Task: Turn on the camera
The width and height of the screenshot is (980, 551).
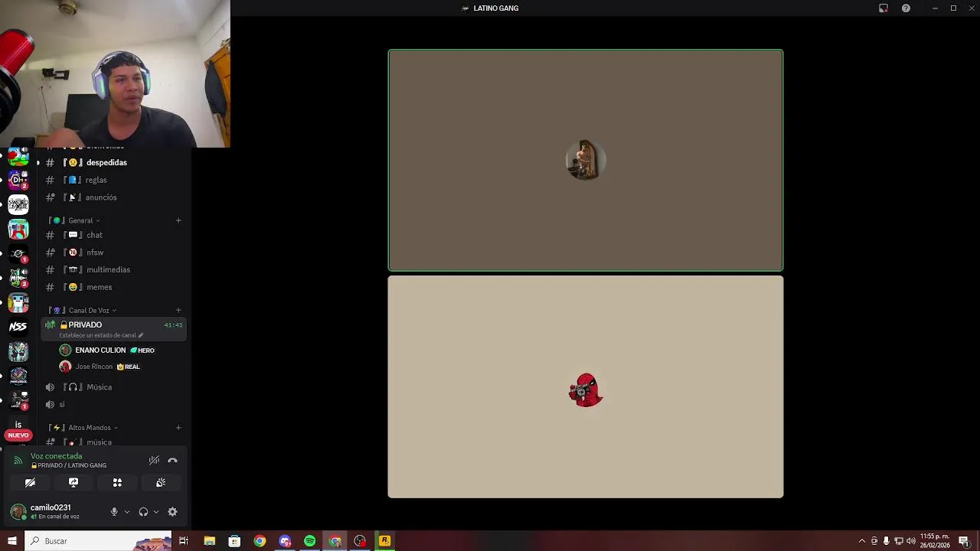Action: 30,483
